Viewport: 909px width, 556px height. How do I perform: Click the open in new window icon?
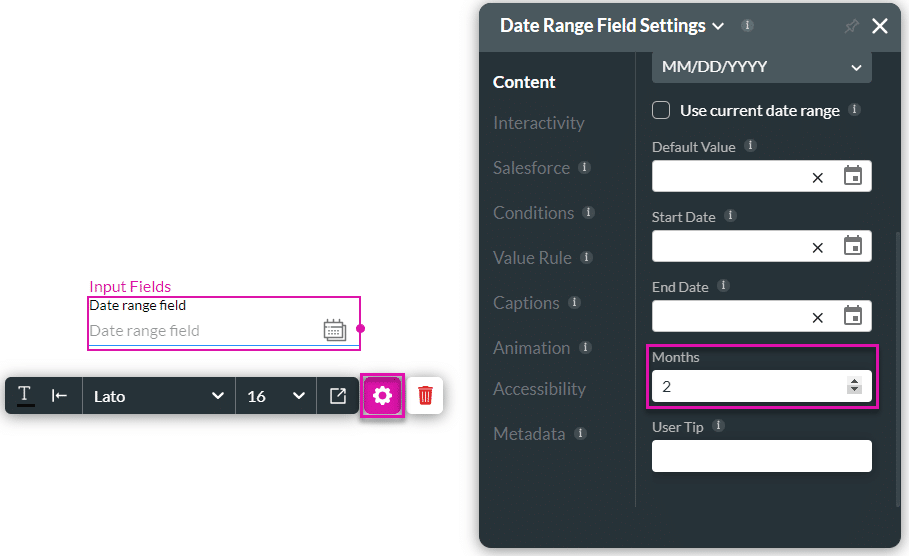click(338, 396)
